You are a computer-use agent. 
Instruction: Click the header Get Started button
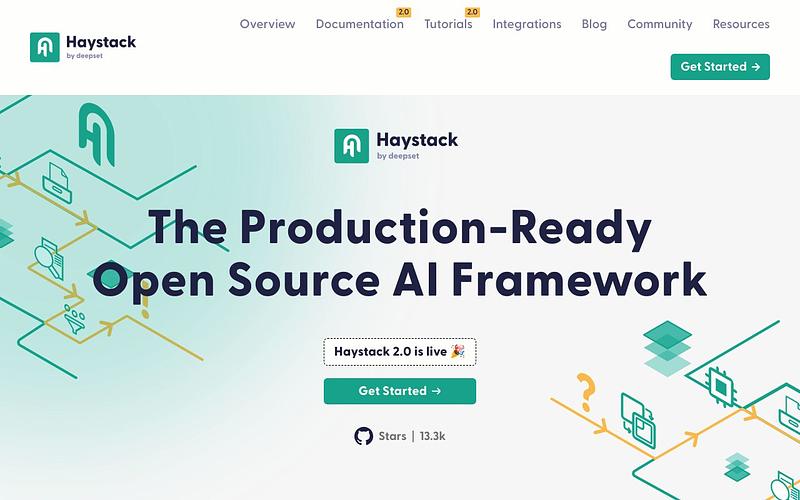pos(720,67)
